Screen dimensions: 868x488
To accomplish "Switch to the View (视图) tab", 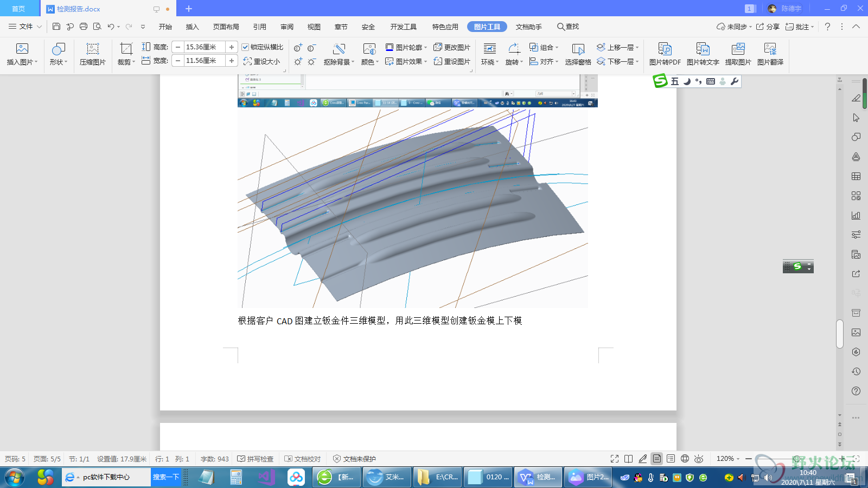I will 314,27.
